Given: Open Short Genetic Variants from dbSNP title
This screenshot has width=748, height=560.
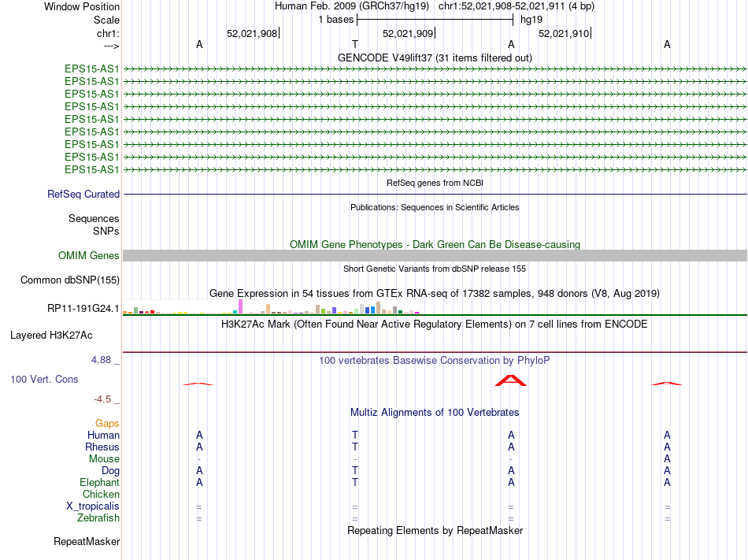Looking at the screenshot, I should click(435, 269).
